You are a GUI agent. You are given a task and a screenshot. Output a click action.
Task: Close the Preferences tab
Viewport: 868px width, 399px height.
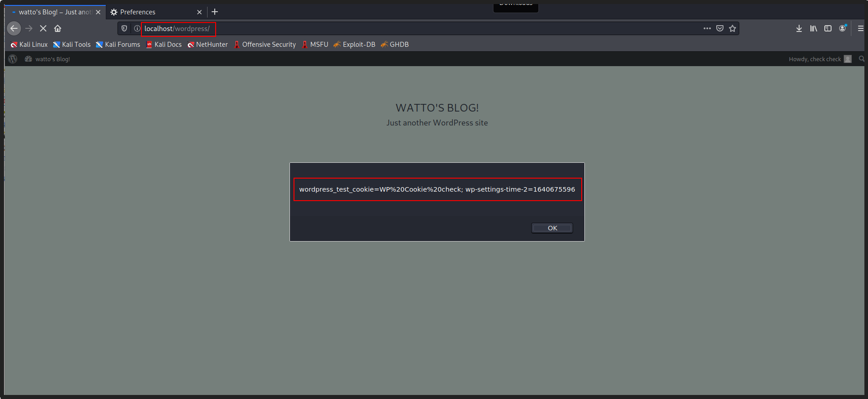point(199,12)
